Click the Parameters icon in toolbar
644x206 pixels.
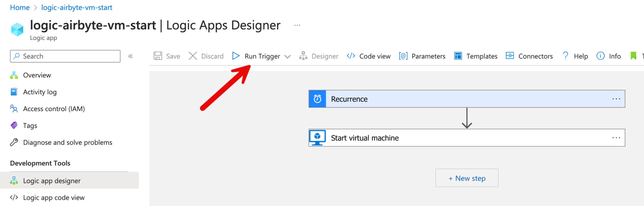click(403, 56)
